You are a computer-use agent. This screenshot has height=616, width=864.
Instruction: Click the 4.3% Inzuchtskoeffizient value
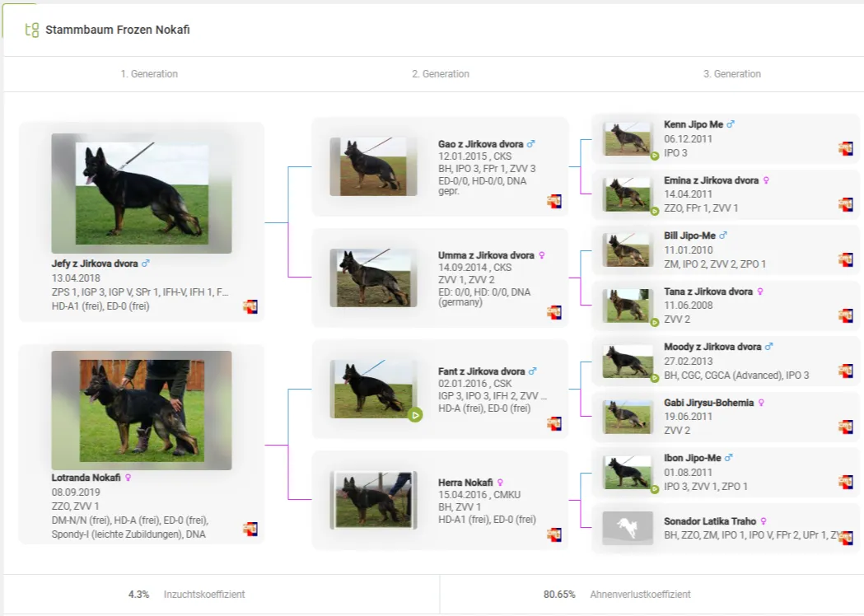[x=138, y=594]
